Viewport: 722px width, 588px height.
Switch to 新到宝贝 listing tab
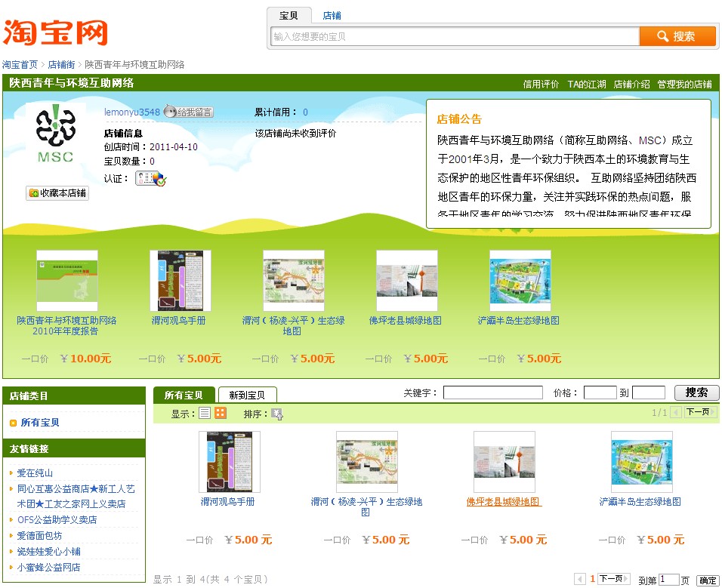tap(247, 395)
